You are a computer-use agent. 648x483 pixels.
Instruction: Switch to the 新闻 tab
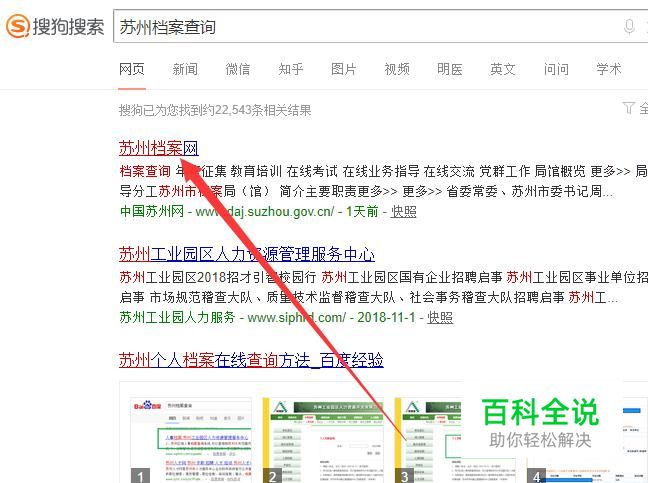(x=185, y=69)
